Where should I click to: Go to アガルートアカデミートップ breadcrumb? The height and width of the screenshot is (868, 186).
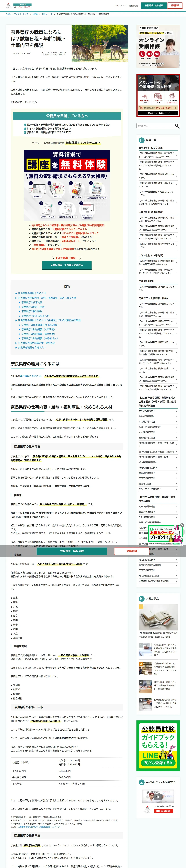(x=17, y=14)
